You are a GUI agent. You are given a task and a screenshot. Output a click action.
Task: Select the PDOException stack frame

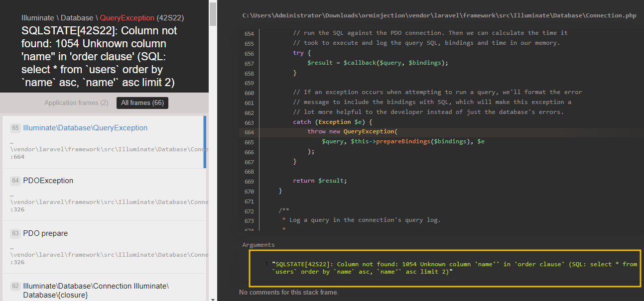(48, 181)
